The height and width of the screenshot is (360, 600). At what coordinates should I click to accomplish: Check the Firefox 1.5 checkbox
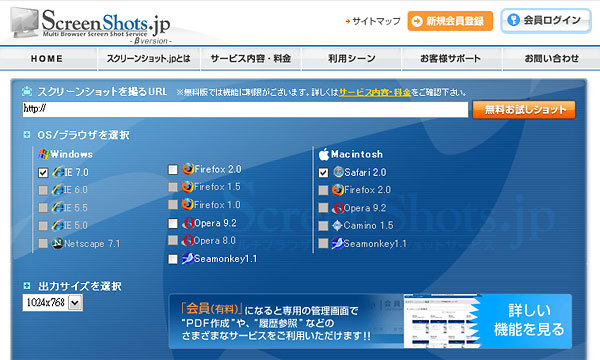tap(173, 187)
